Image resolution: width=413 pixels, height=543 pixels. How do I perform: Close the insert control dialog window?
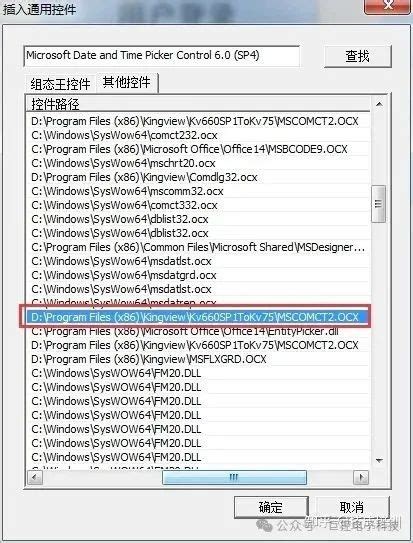coord(388,5)
